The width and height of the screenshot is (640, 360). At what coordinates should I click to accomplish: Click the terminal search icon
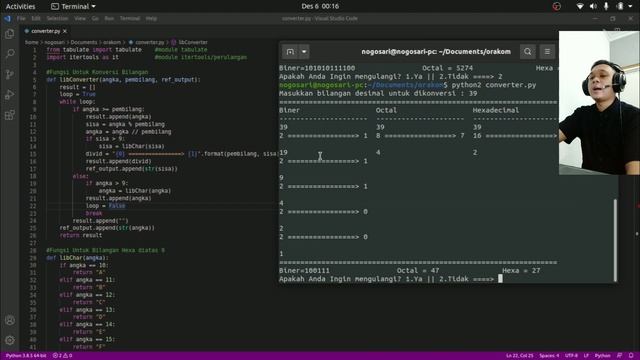pyautogui.click(x=527, y=52)
